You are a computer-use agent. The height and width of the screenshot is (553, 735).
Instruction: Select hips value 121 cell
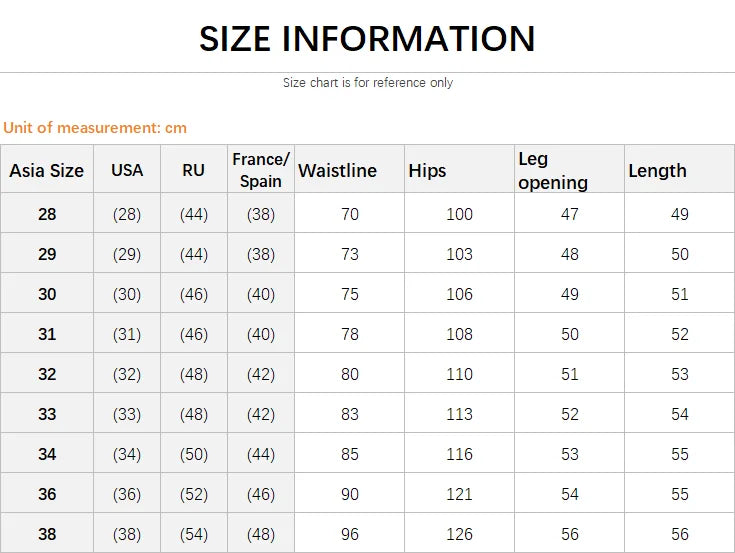pos(459,494)
